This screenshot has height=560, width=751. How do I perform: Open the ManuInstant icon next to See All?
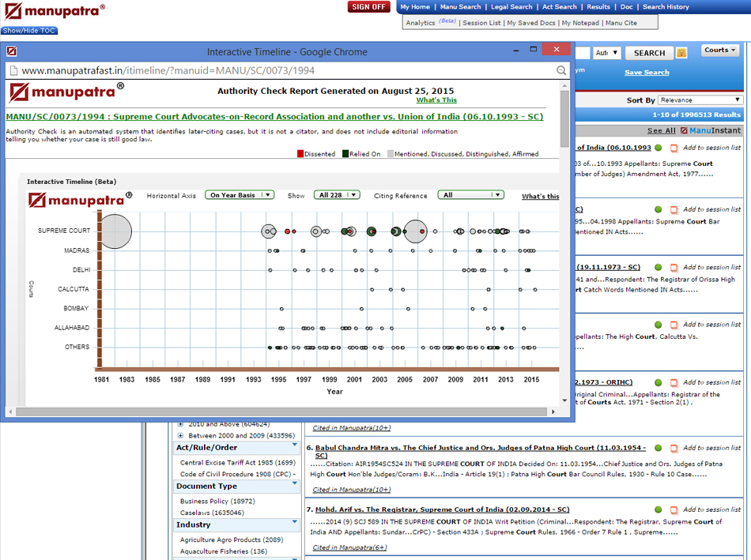coord(684,130)
